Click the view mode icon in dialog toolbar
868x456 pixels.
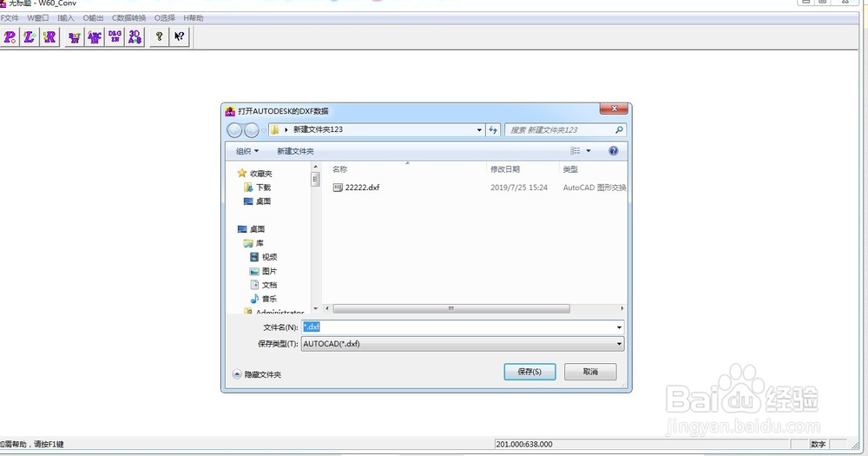tap(575, 151)
